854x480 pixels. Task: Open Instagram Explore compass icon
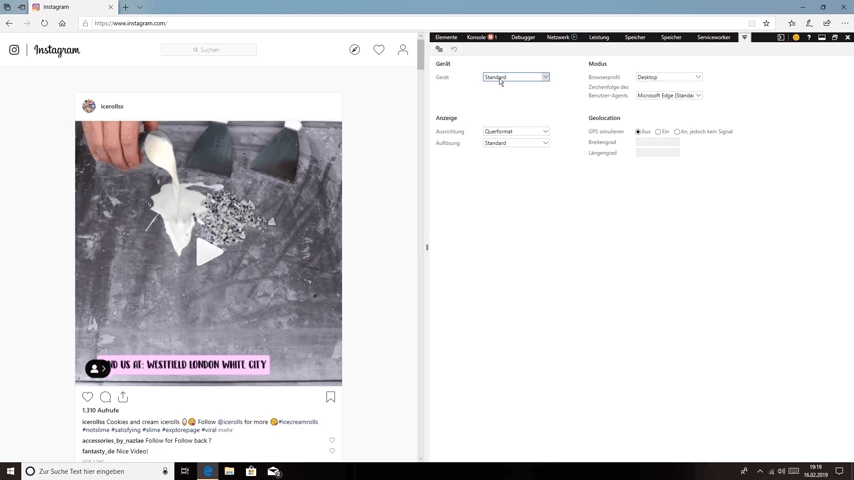click(354, 50)
